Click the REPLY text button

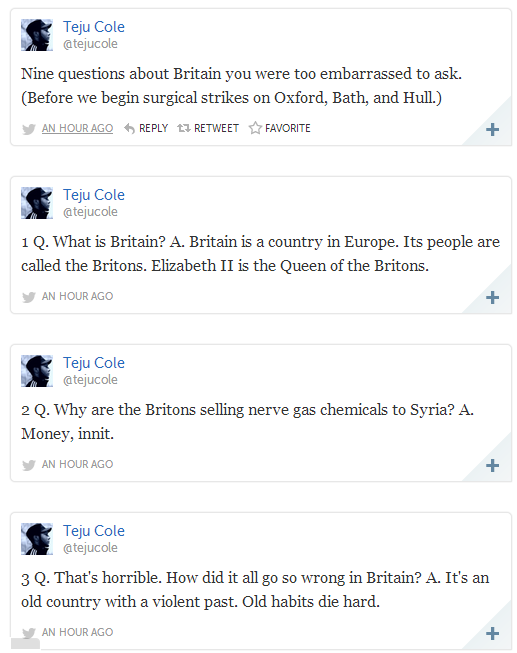[x=153, y=128]
